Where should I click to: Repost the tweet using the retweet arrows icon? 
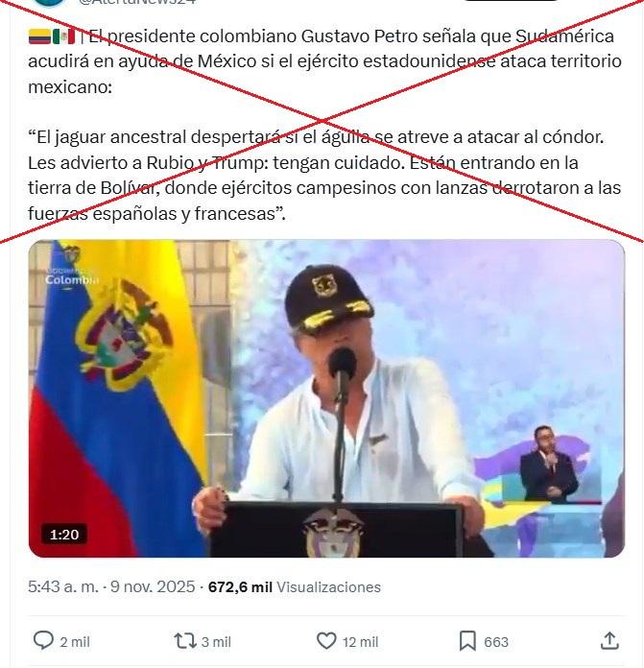185,641
